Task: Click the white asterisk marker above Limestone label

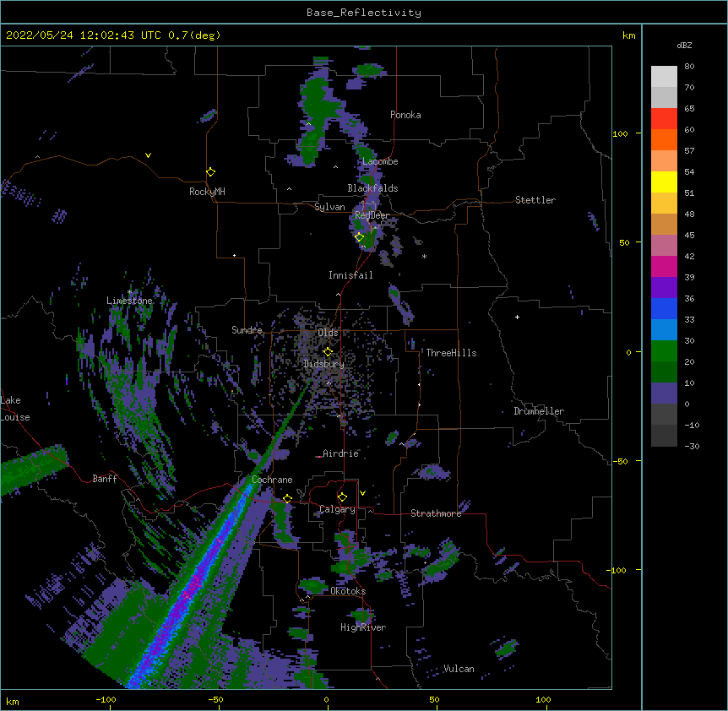Action: [x=130, y=292]
